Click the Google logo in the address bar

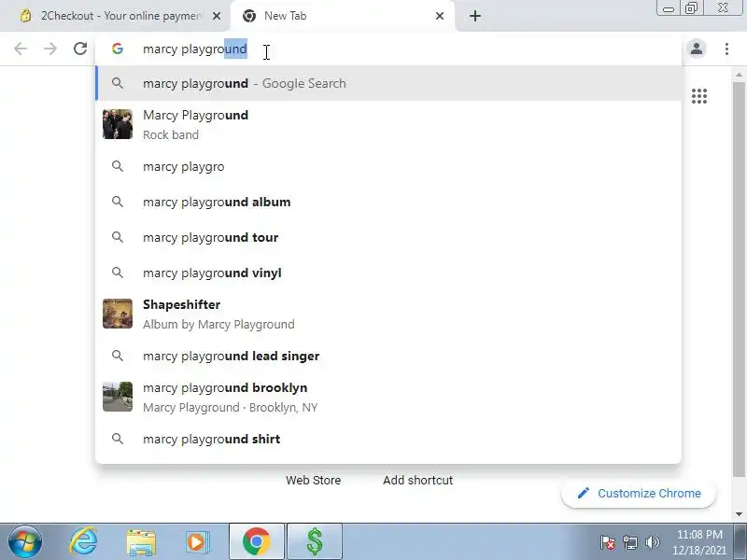coord(118,49)
